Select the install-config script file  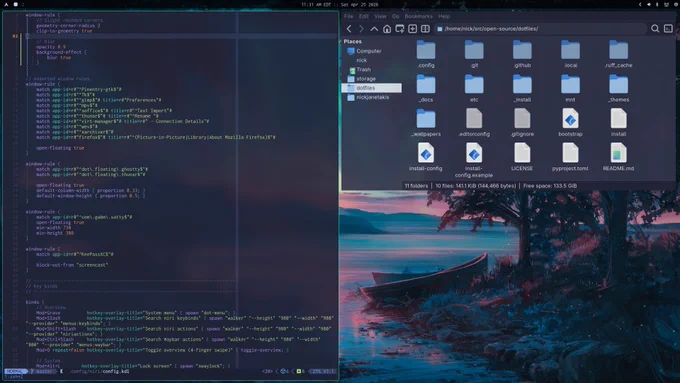426,153
